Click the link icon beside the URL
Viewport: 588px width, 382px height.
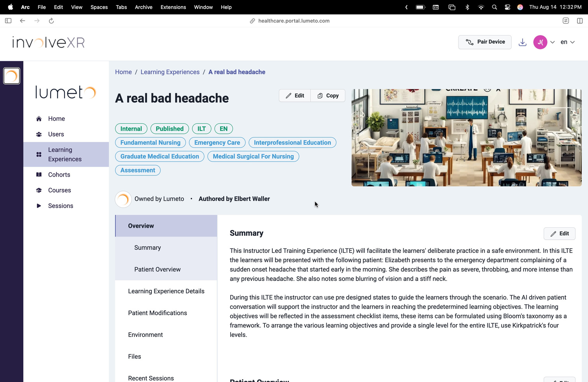pos(252,21)
